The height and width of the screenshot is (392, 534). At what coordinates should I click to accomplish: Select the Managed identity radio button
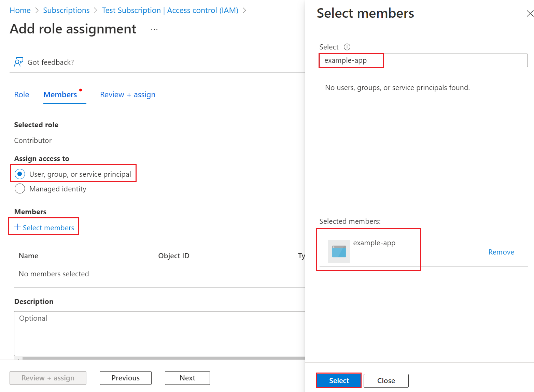(20, 189)
